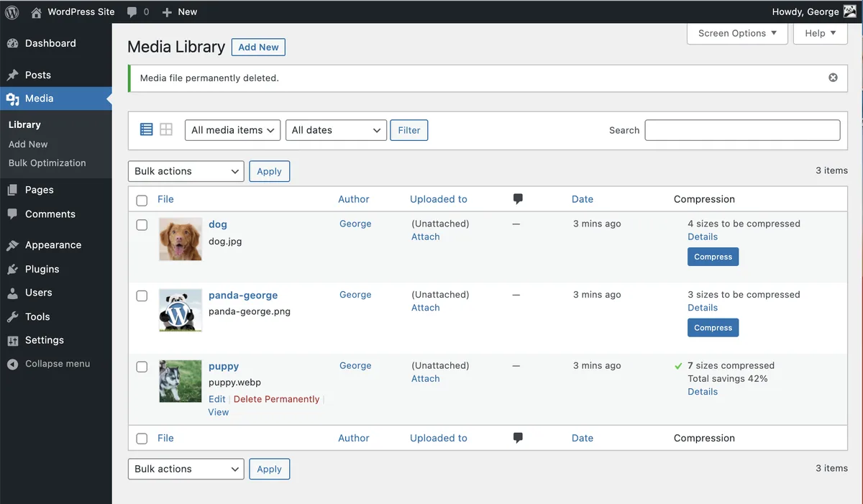Screen dimensions: 863x504
Task: Delete puppy permanently
Action: (276, 399)
